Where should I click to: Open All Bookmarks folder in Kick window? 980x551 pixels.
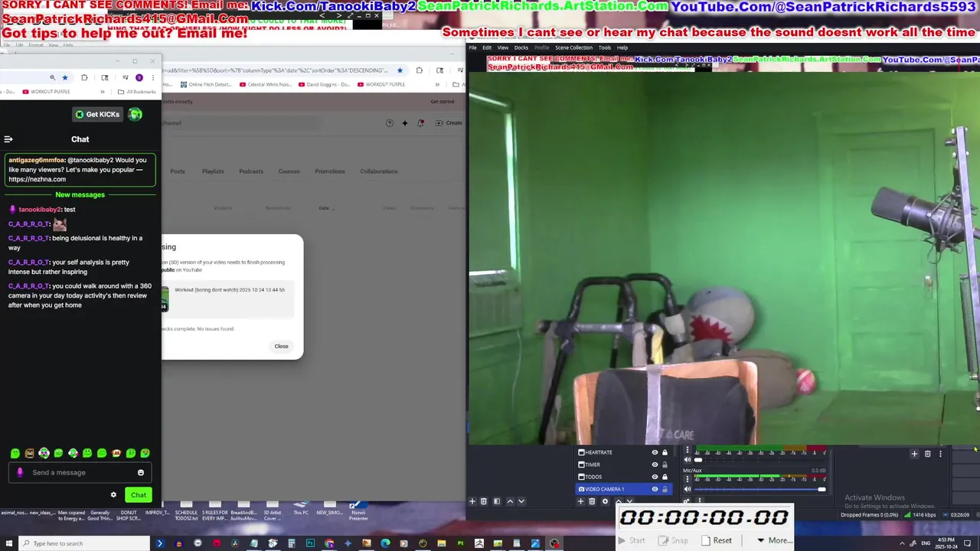click(138, 92)
